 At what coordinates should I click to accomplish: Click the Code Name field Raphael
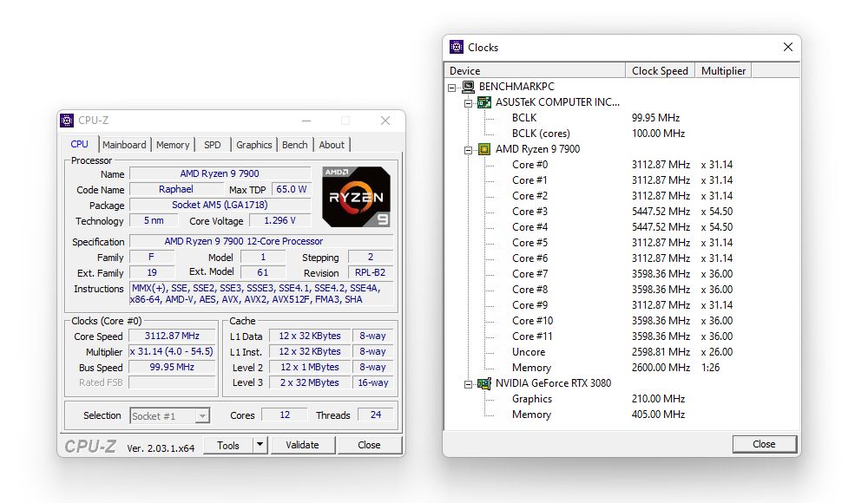(x=176, y=189)
